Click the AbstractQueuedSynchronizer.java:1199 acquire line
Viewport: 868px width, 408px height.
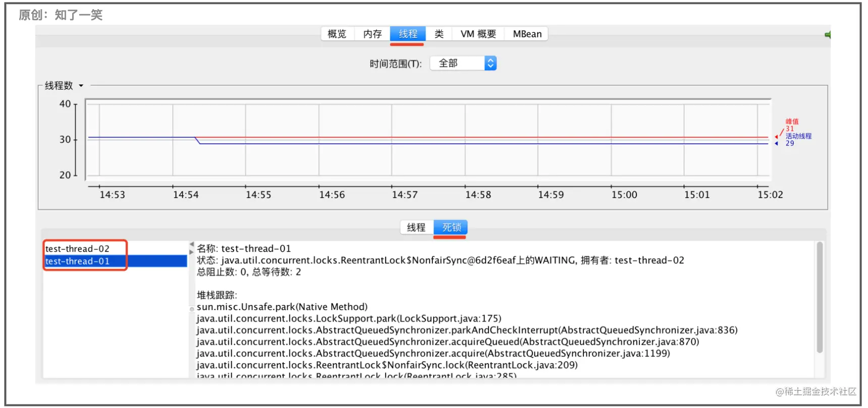pos(433,353)
